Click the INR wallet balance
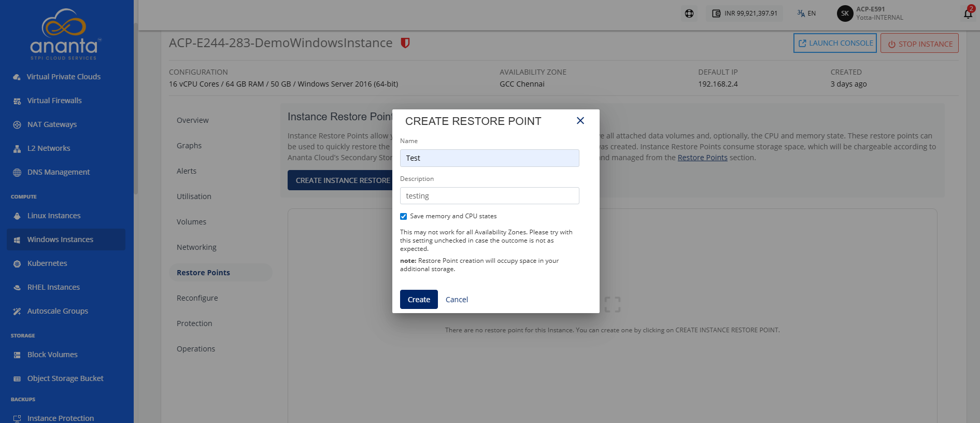Image resolution: width=980 pixels, height=423 pixels. pos(745,13)
